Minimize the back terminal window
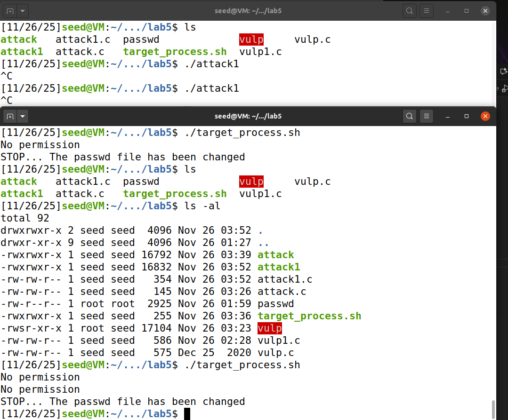The height and width of the screenshot is (420, 508). 448,11
